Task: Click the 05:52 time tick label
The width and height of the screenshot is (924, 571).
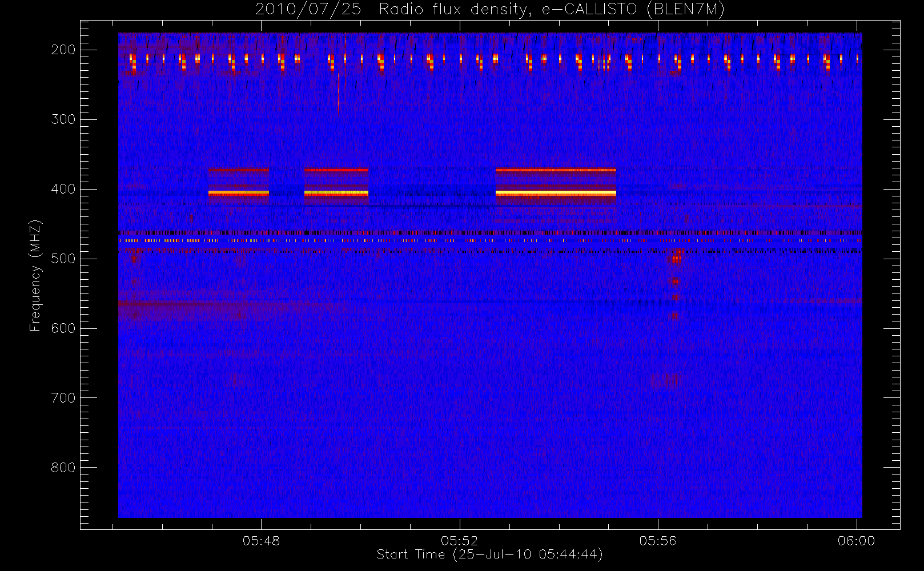Action: [x=459, y=541]
